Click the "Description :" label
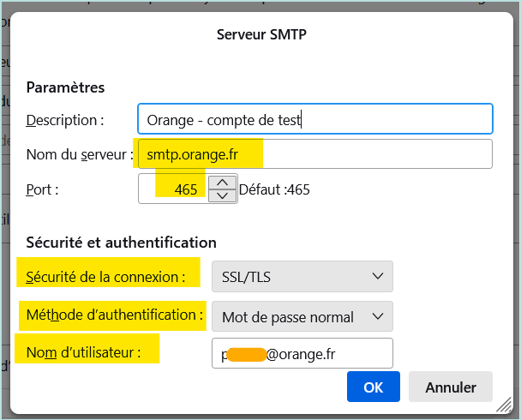521x420 pixels. tap(65, 120)
